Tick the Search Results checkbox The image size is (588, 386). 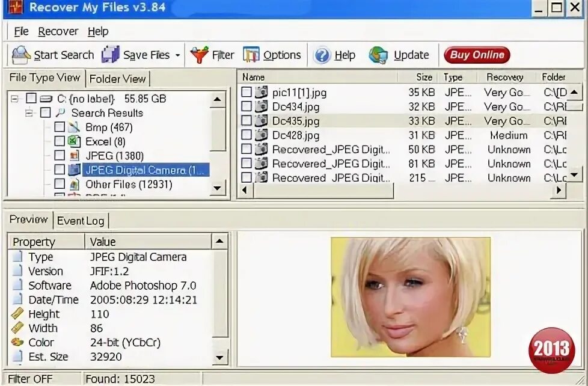(45, 112)
